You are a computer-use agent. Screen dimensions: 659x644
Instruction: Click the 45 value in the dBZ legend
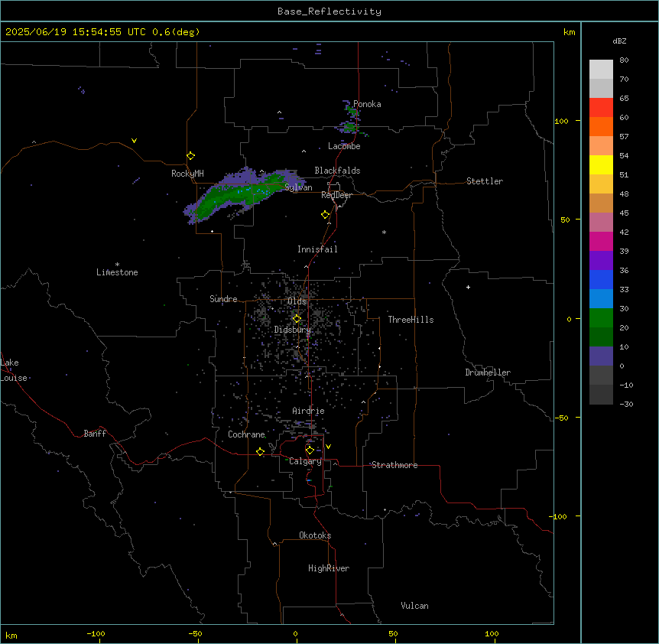(x=624, y=213)
